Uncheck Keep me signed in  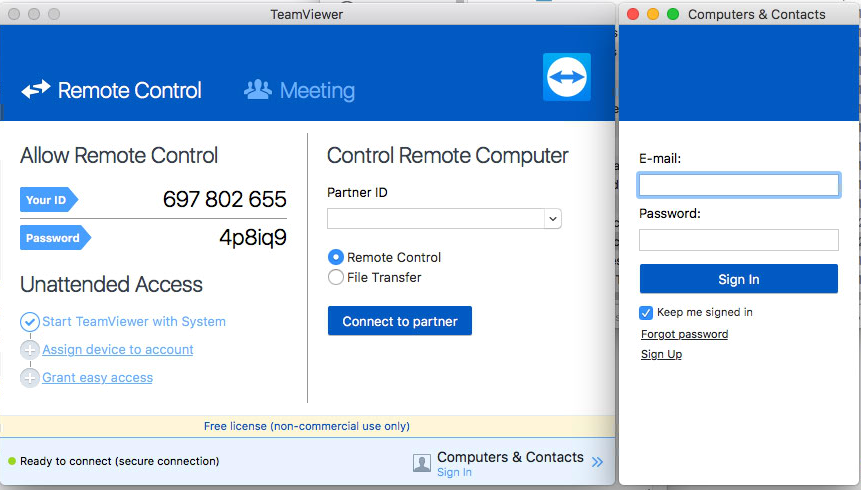coord(646,312)
